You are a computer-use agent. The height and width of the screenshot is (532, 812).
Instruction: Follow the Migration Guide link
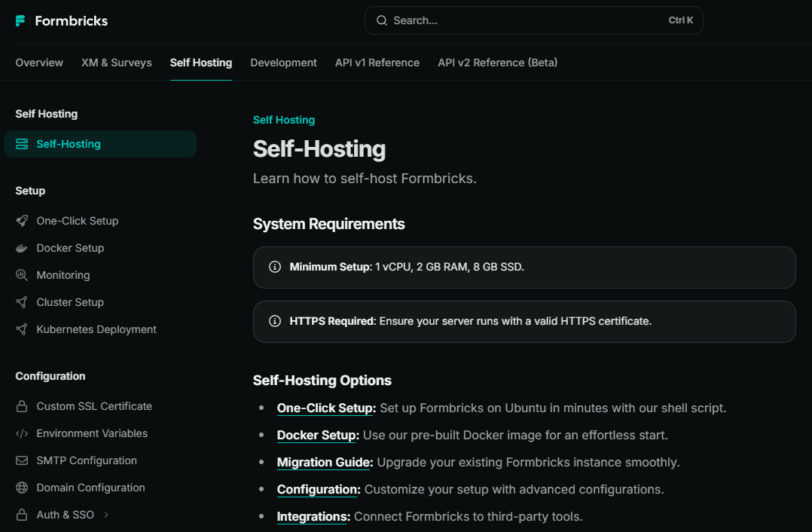(325, 462)
